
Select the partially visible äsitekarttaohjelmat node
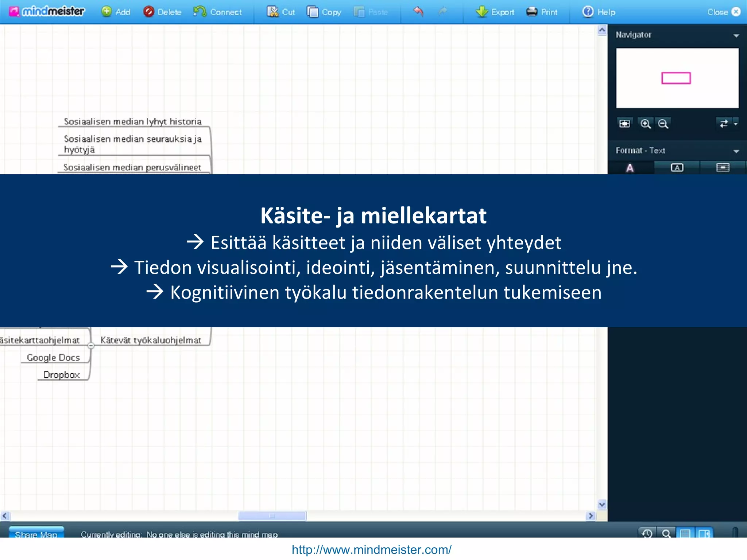click(x=40, y=340)
